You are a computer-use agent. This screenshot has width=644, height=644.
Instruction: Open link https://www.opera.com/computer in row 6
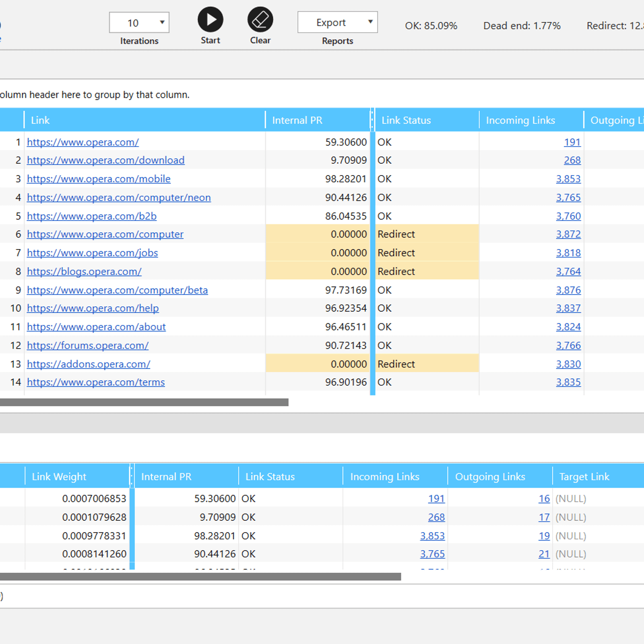click(105, 234)
